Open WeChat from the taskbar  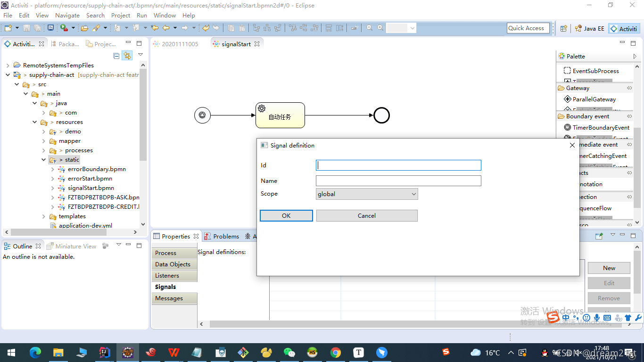(x=289, y=352)
